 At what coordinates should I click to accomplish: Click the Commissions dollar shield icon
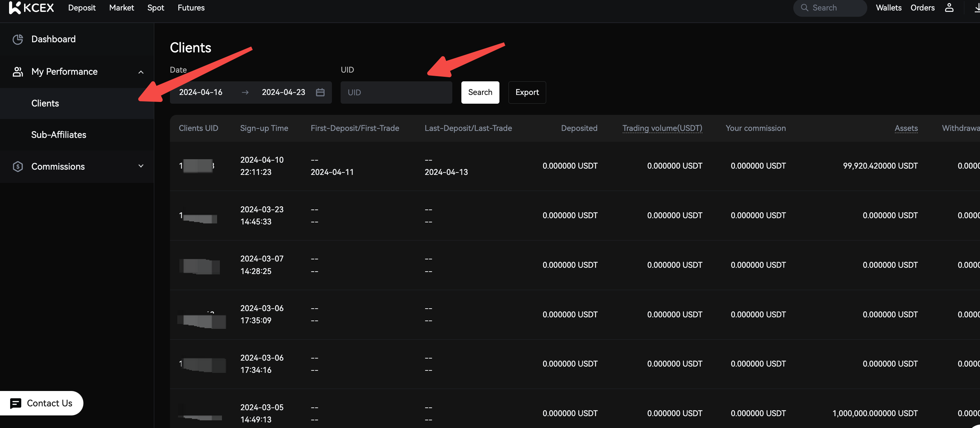click(17, 166)
